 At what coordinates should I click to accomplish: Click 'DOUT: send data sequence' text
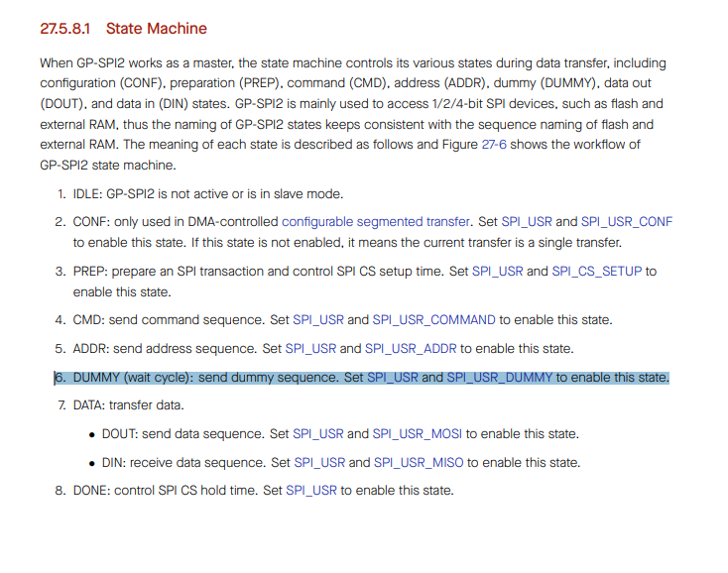[x=183, y=434]
